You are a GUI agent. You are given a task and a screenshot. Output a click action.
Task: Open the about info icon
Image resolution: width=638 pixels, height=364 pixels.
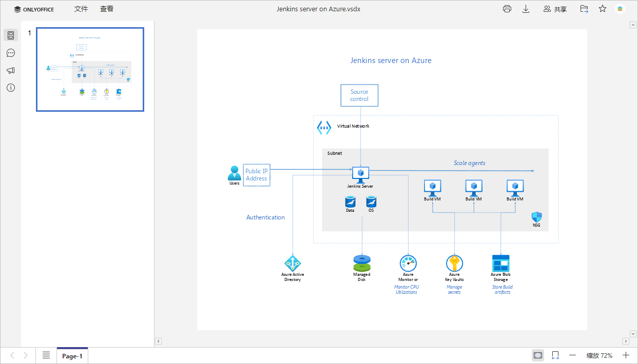pyautogui.click(x=10, y=88)
